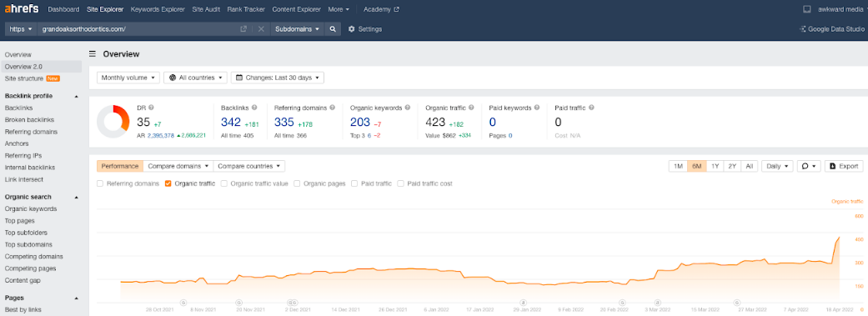Select the Performance tab
Screen dimensions: 868x316
point(120,166)
